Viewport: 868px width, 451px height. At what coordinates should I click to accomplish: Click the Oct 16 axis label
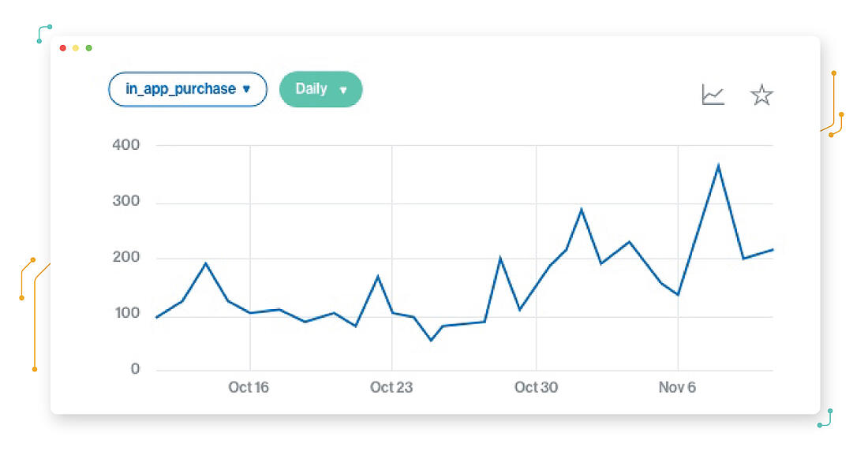[x=249, y=387]
